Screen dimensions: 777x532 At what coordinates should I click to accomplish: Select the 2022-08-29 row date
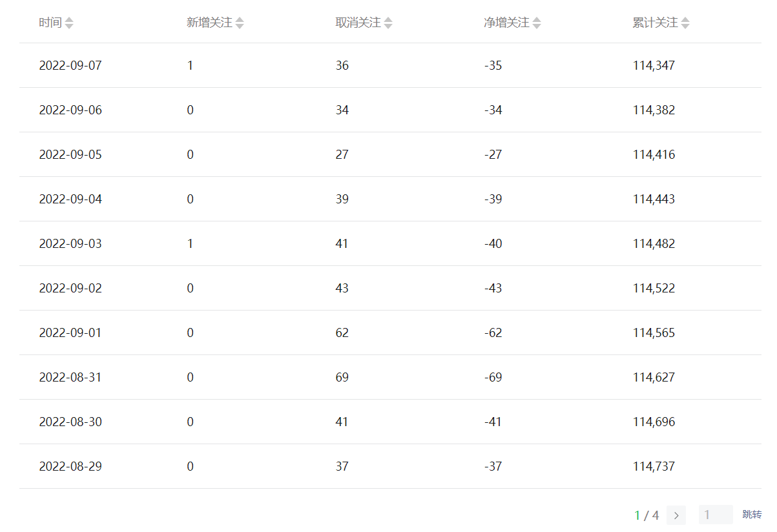70,466
